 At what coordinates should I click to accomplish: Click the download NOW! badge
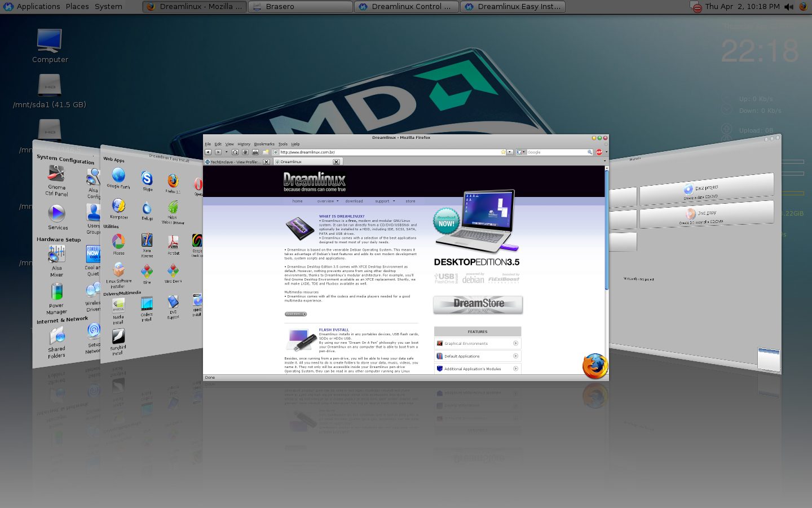point(447,221)
